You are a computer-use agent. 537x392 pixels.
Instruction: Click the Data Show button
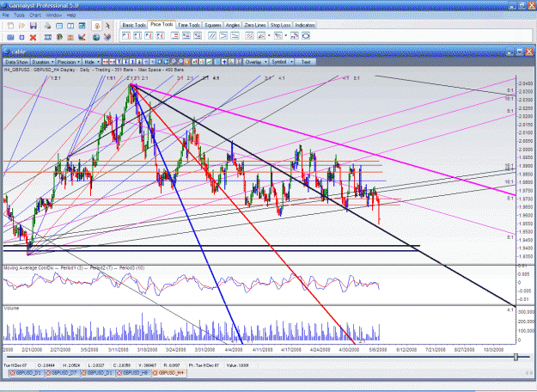[16, 62]
